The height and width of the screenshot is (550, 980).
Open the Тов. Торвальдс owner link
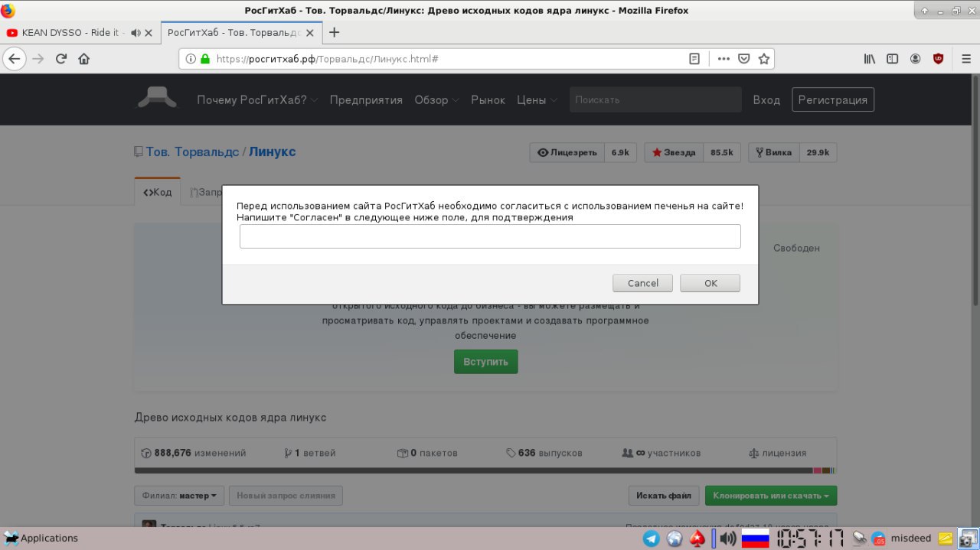click(192, 151)
